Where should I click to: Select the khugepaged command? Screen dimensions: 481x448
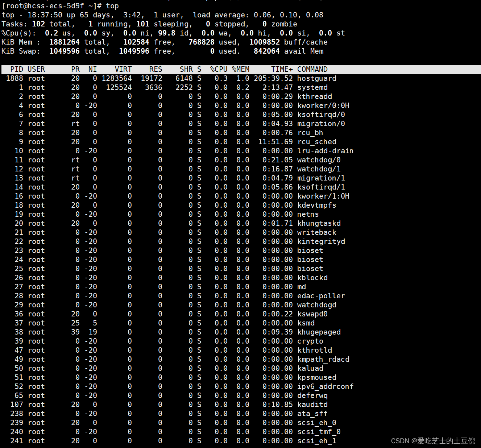click(319, 332)
